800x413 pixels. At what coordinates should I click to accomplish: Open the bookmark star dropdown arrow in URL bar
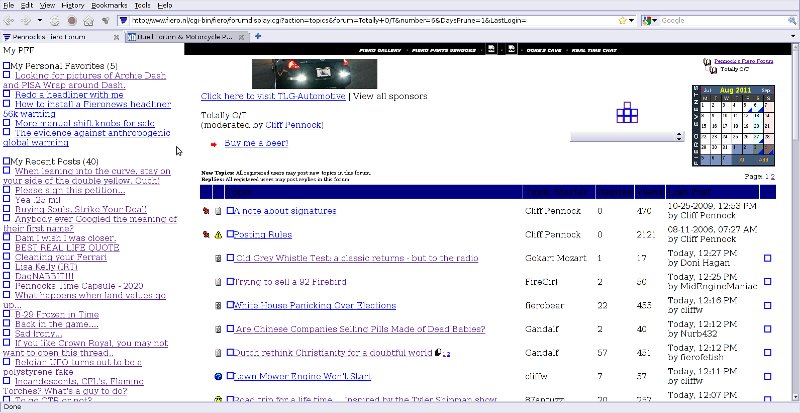tap(632, 21)
